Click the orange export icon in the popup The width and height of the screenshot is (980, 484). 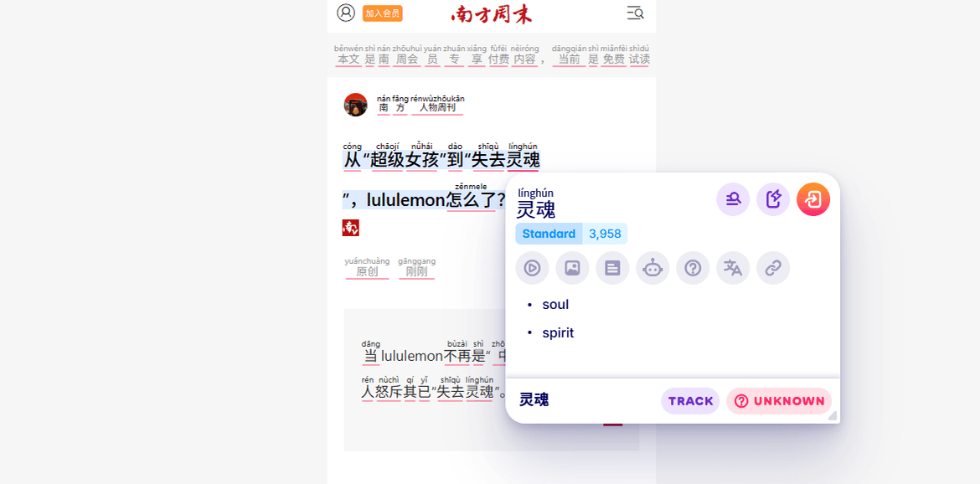tap(812, 199)
